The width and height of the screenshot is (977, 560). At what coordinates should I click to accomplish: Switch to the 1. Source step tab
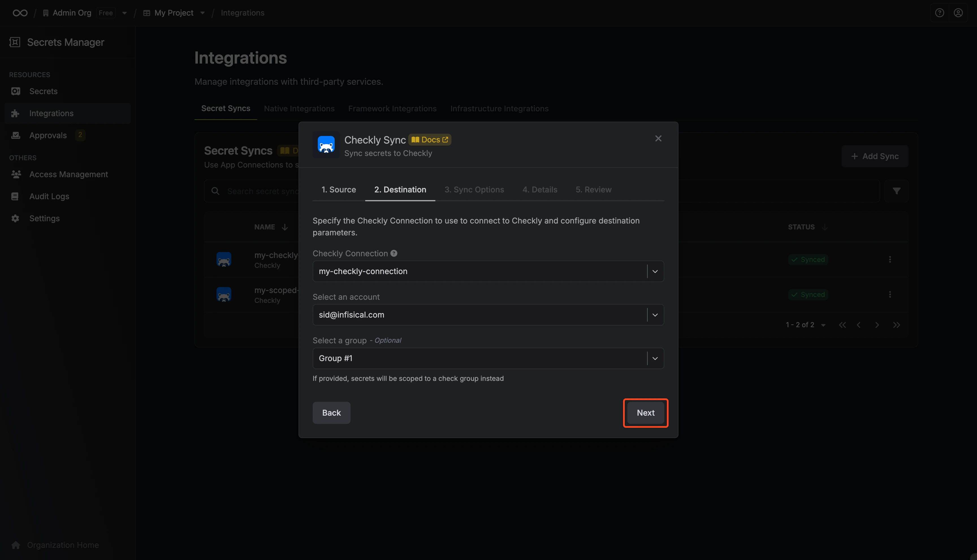point(339,190)
